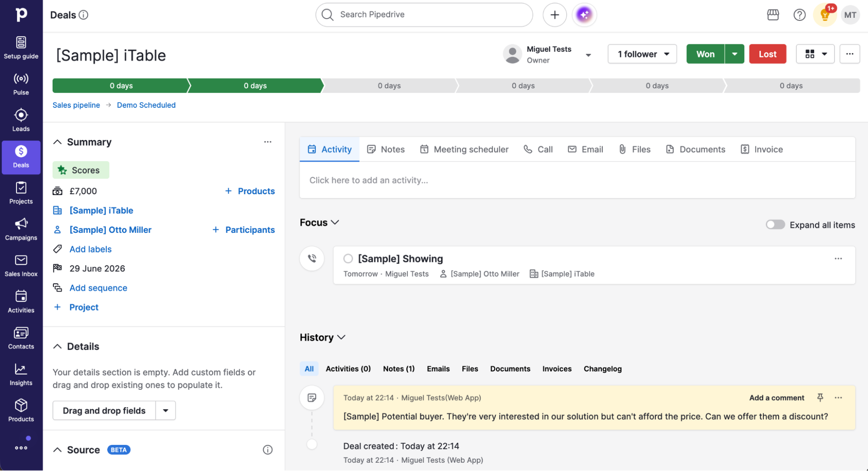Image resolution: width=868 pixels, height=471 pixels.
Task: Open Summary section options menu
Action: pos(268,142)
